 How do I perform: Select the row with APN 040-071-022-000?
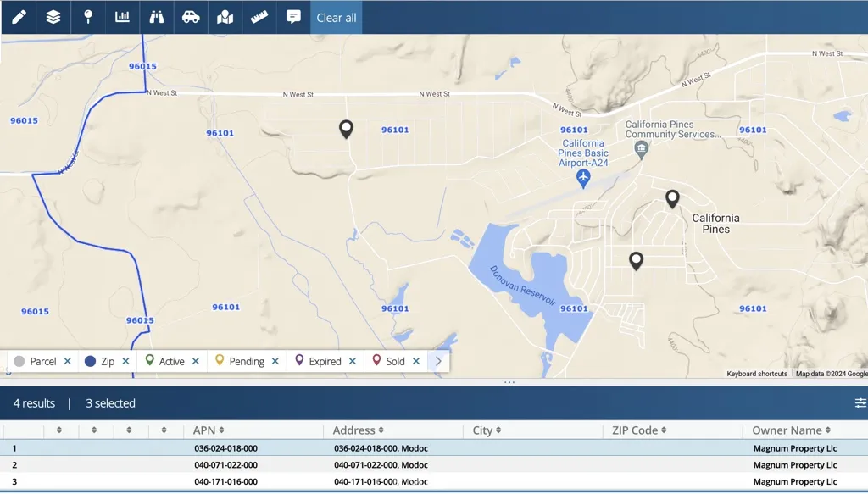tap(225, 465)
